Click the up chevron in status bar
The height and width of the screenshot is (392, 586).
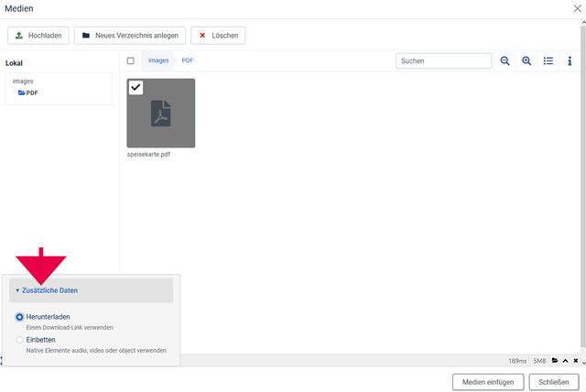pos(565,361)
